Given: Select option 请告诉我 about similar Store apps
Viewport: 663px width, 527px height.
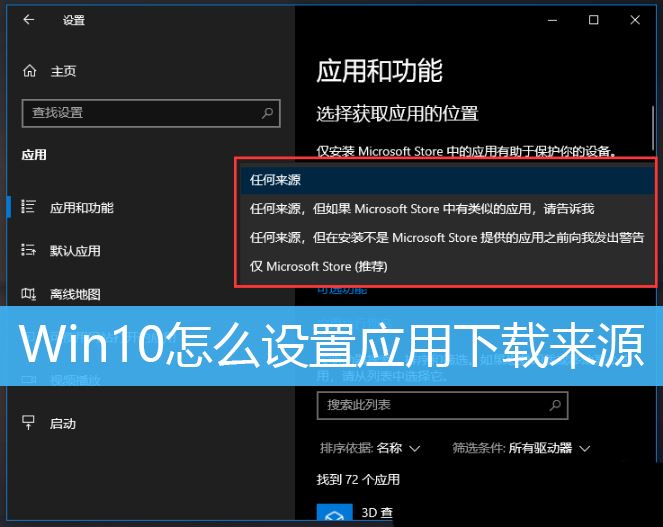Looking at the screenshot, I should tap(421, 209).
